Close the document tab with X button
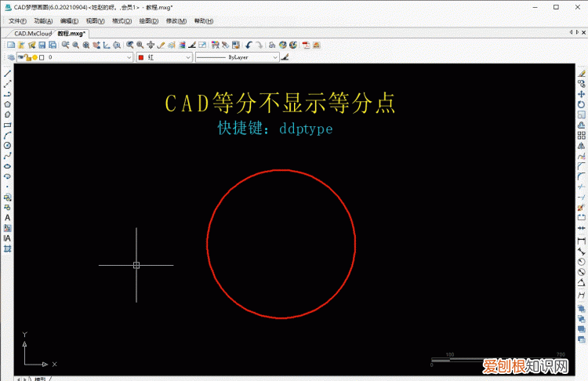Viewport: 588px width, 381px height. [x=584, y=32]
